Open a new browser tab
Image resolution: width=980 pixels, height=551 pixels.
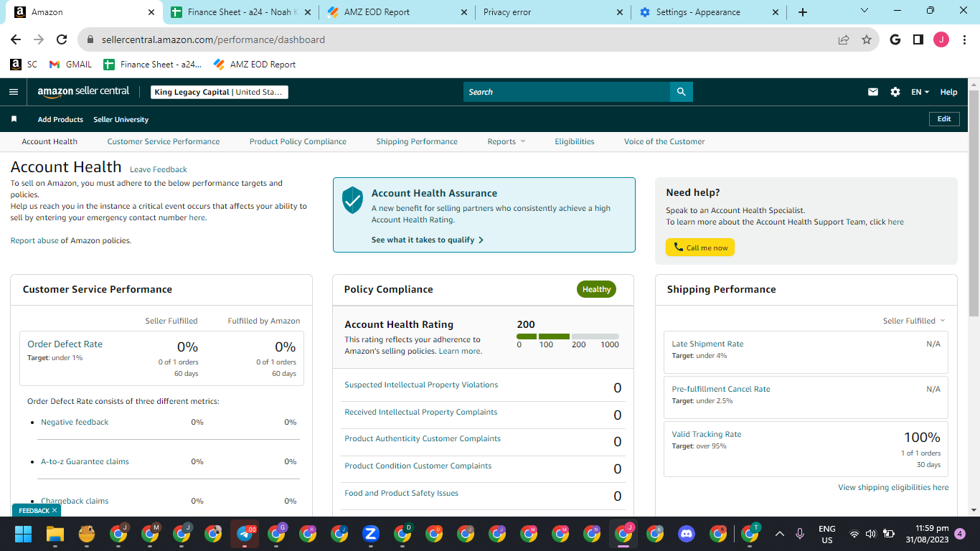(x=802, y=12)
